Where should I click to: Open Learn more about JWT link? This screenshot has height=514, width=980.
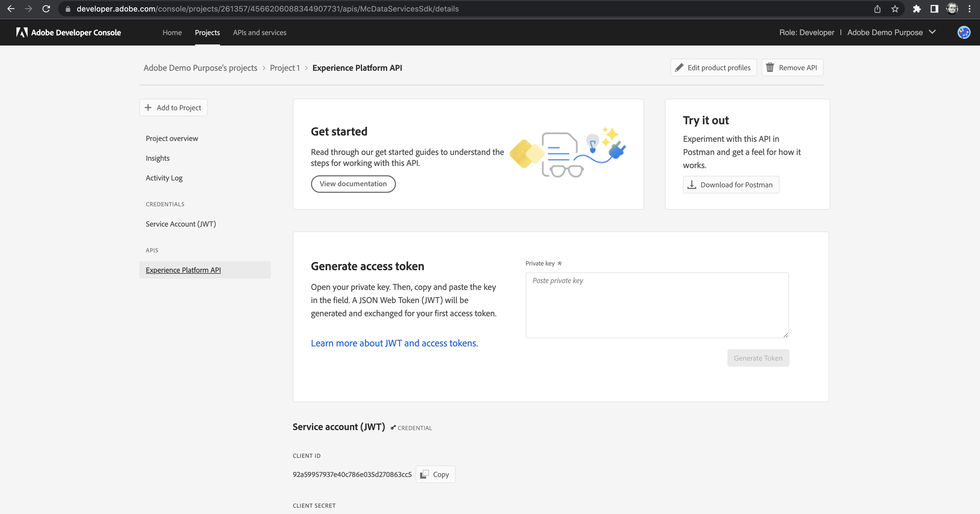pos(394,343)
